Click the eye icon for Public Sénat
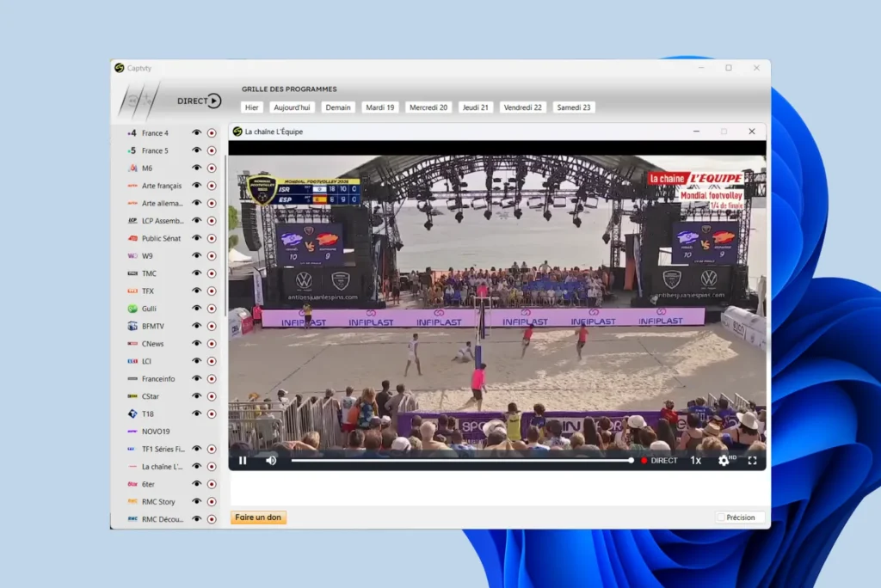Viewport: 881px width, 588px height. tap(196, 237)
